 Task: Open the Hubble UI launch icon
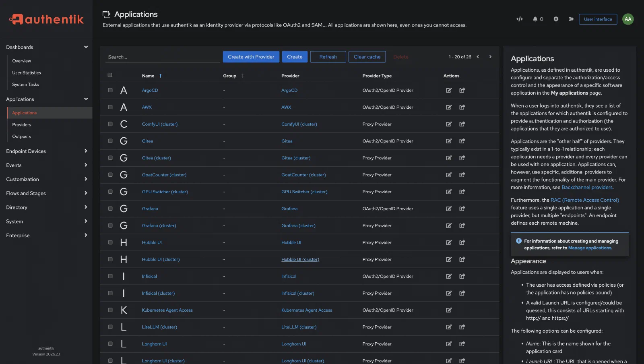(x=462, y=242)
